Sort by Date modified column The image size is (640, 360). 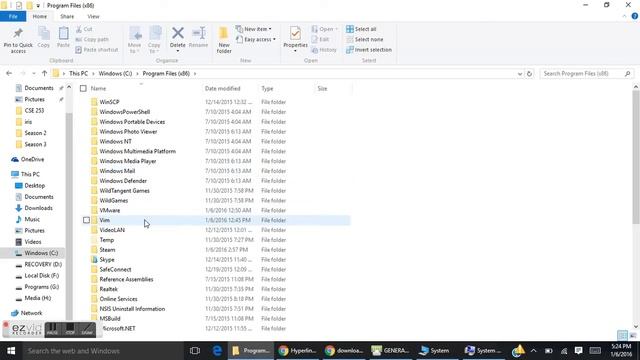point(222,88)
